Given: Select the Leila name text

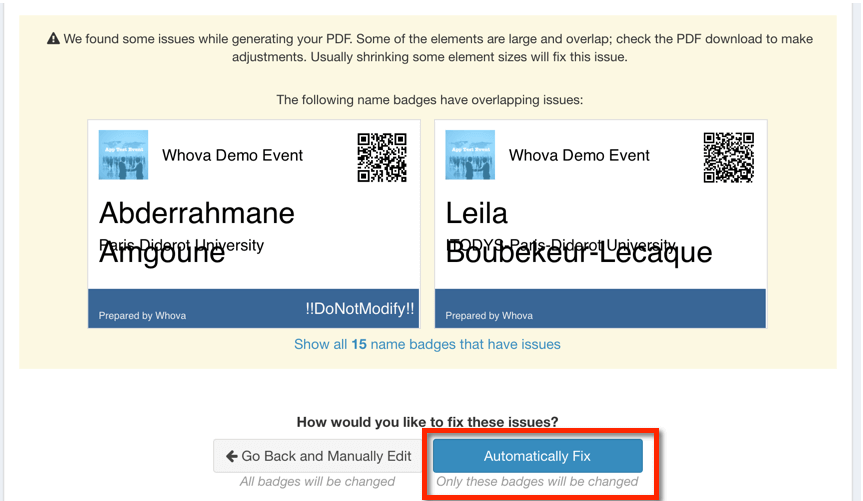Looking at the screenshot, I should click(476, 213).
